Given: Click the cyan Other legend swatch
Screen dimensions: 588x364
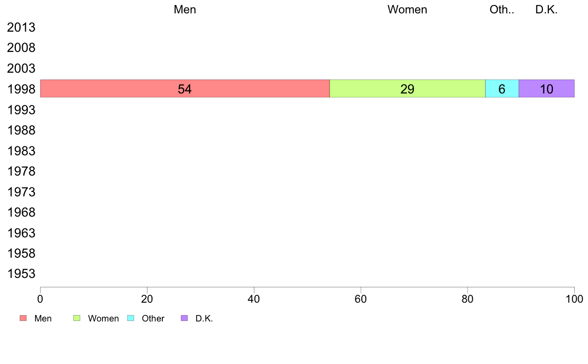Looking at the screenshot, I should tap(131, 318).
